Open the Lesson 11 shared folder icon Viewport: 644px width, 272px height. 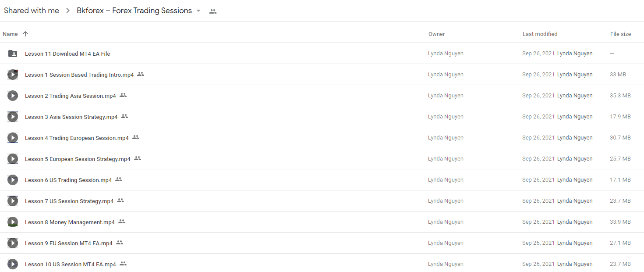[x=13, y=54]
